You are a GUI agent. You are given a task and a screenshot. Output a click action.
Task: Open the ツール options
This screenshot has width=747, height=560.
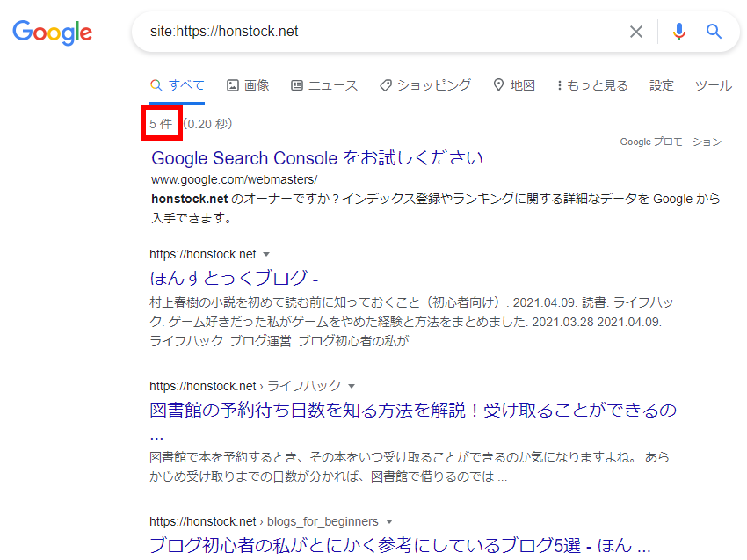point(714,85)
